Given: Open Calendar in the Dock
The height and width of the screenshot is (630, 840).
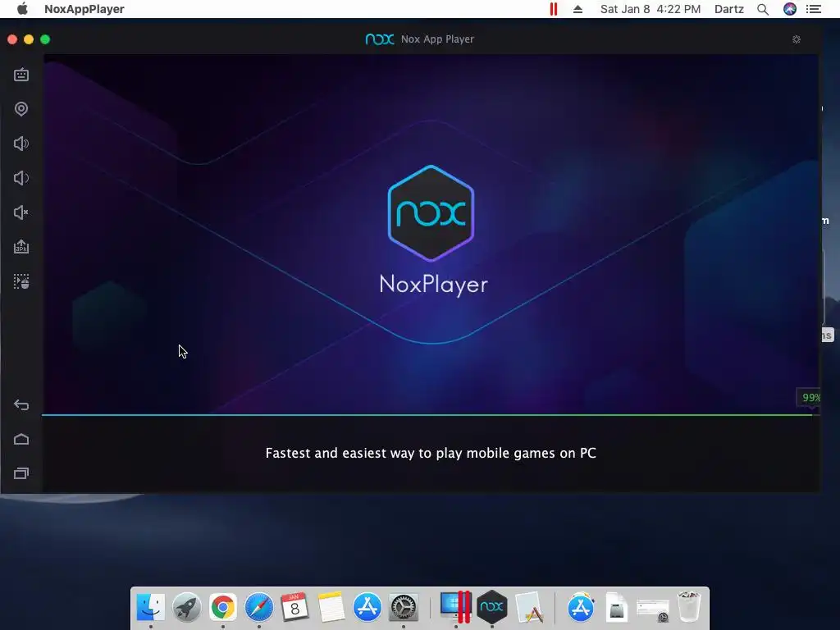Looking at the screenshot, I should coord(294,607).
